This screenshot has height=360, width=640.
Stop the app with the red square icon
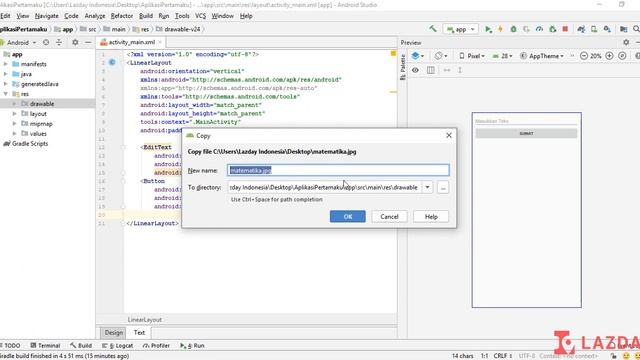click(565, 29)
